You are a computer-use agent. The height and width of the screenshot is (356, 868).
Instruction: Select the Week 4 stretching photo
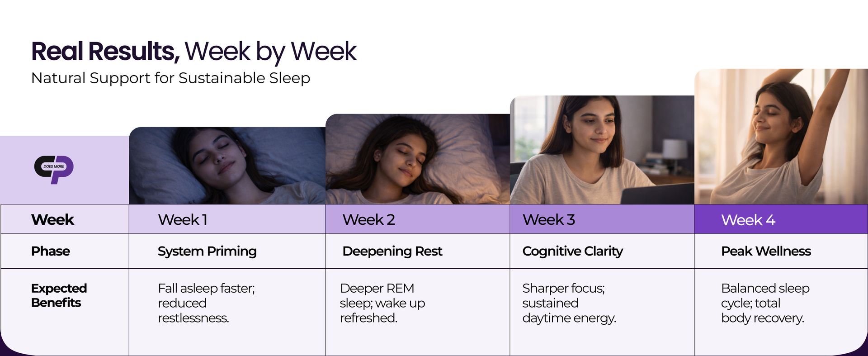click(x=781, y=137)
